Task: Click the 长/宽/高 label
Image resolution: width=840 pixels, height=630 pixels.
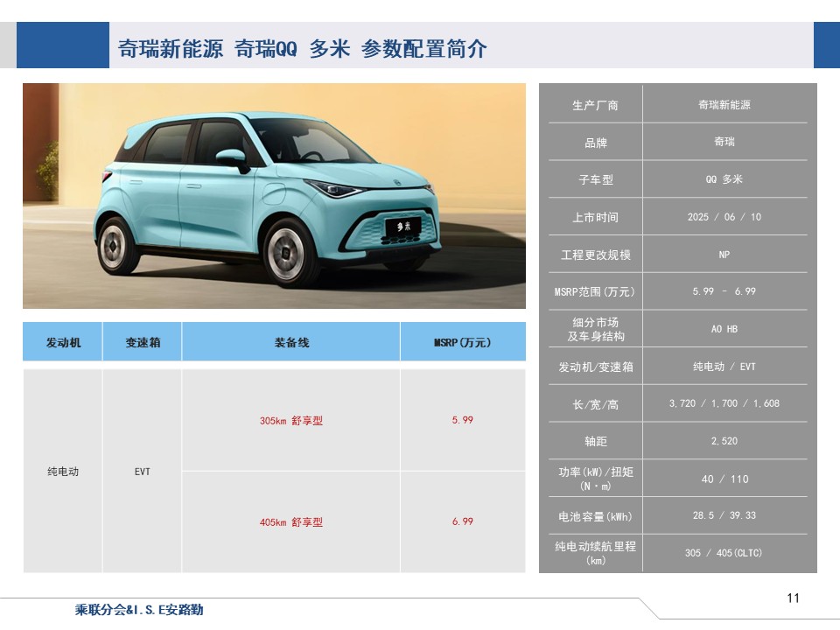Action: (x=595, y=404)
